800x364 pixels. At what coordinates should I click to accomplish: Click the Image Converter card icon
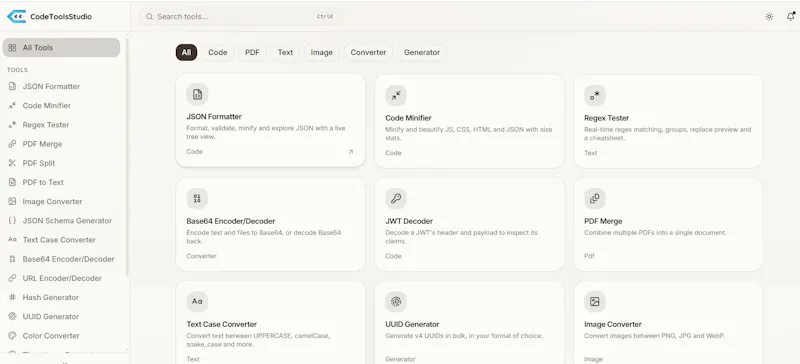pyautogui.click(x=595, y=302)
